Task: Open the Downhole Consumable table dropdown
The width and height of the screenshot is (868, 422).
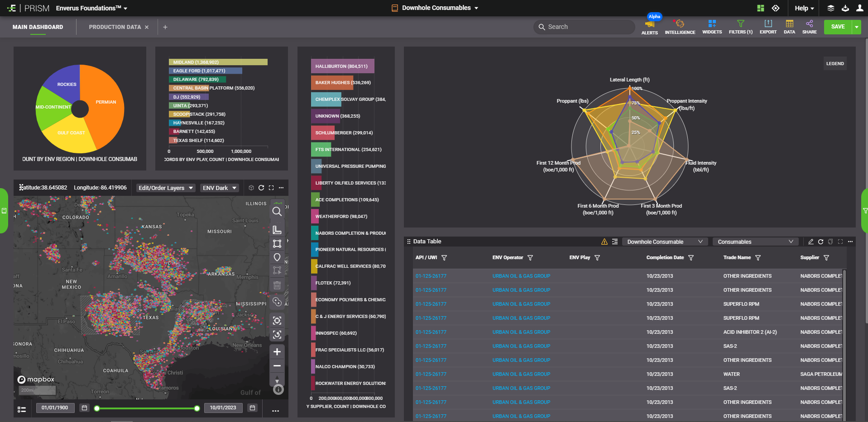Action: 664,242
